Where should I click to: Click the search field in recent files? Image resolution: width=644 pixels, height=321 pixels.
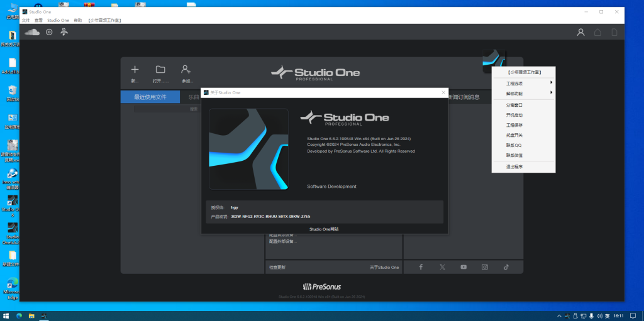(167, 109)
